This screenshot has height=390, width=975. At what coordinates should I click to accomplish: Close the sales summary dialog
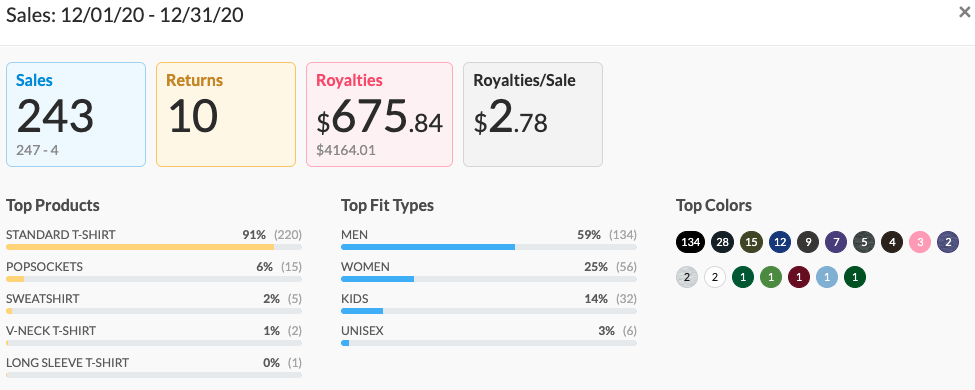[x=964, y=12]
